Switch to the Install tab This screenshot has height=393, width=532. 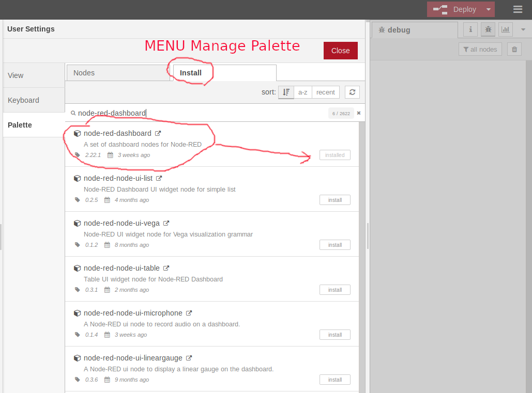point(224,73)
